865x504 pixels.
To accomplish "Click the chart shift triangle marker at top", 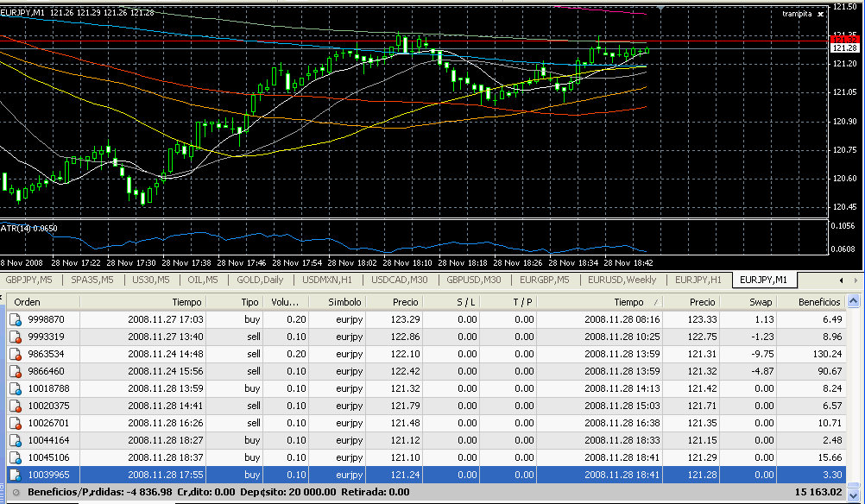I will (661, 9).
